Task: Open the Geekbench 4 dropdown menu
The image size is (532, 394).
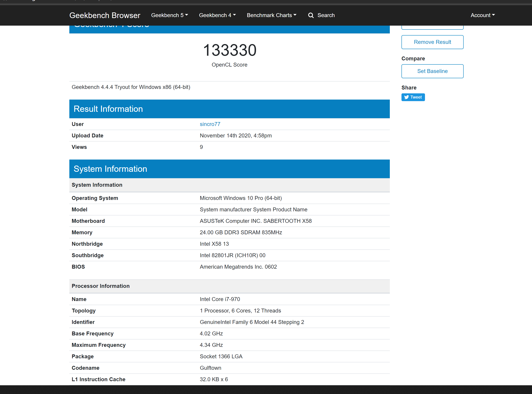Action: click(217, 15)
